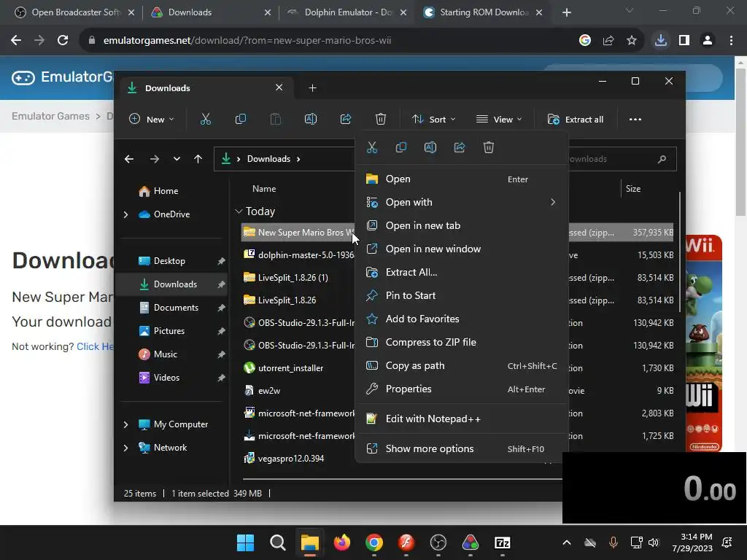
Task: Click Show more options
Action: pos(461,448)
